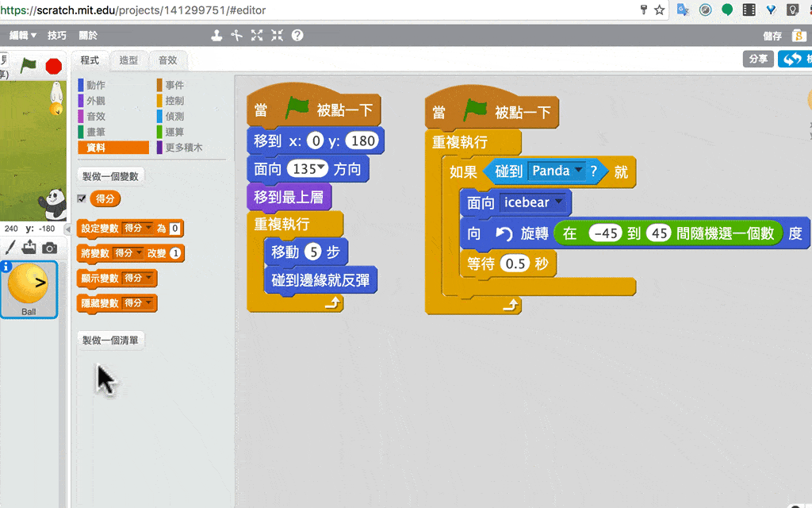Click the browser address bar URL
The height and width of the screenshot is (508, 812).
point(133,10)
